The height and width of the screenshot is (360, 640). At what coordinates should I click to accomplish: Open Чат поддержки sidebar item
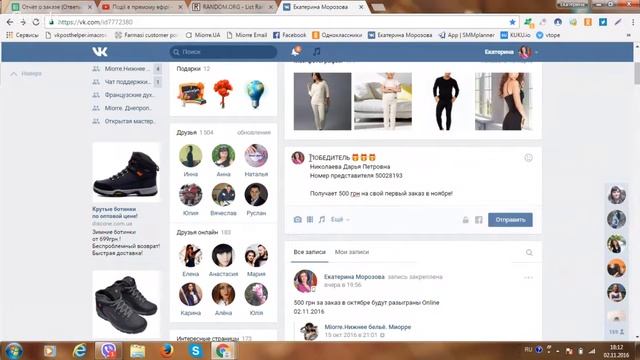(126, 82)
